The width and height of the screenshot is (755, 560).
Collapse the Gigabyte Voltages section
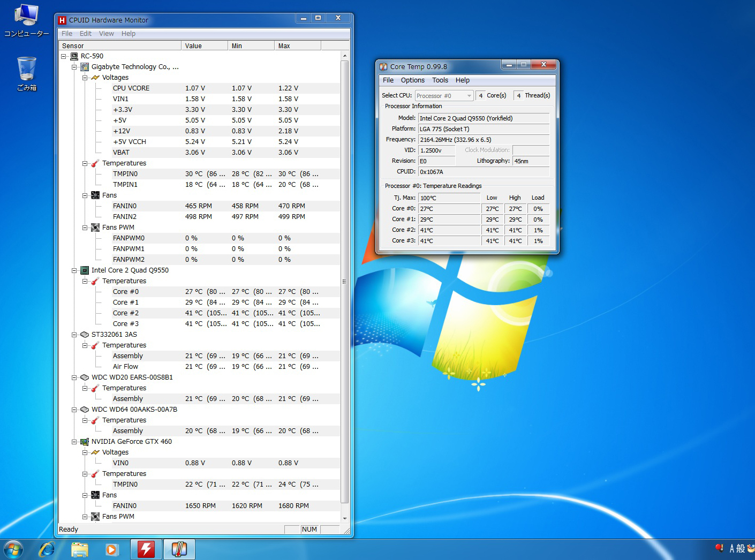tap(85, 78)
